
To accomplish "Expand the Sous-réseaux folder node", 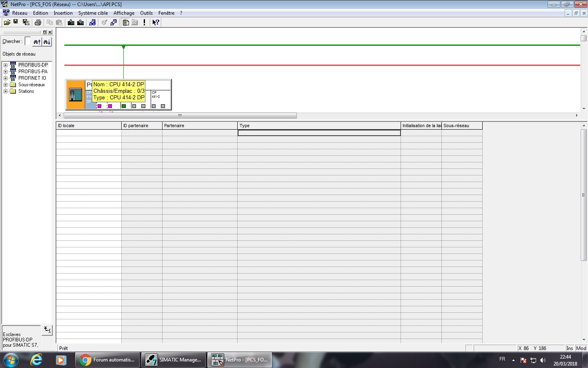I will click(6, 85).
